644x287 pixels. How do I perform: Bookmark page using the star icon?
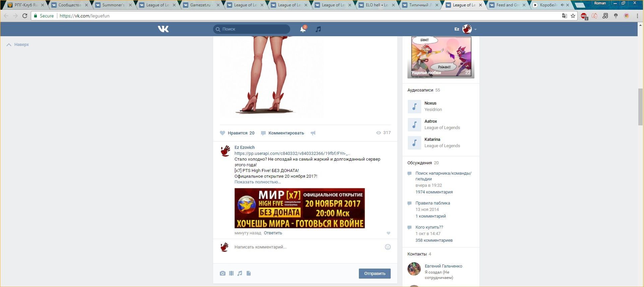tap(573, 16)
